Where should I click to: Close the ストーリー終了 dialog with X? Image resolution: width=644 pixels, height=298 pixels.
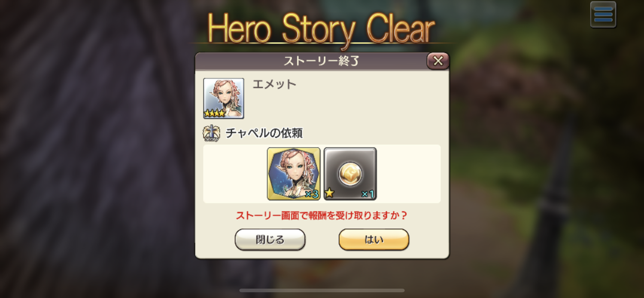click(x=438, y=61)
